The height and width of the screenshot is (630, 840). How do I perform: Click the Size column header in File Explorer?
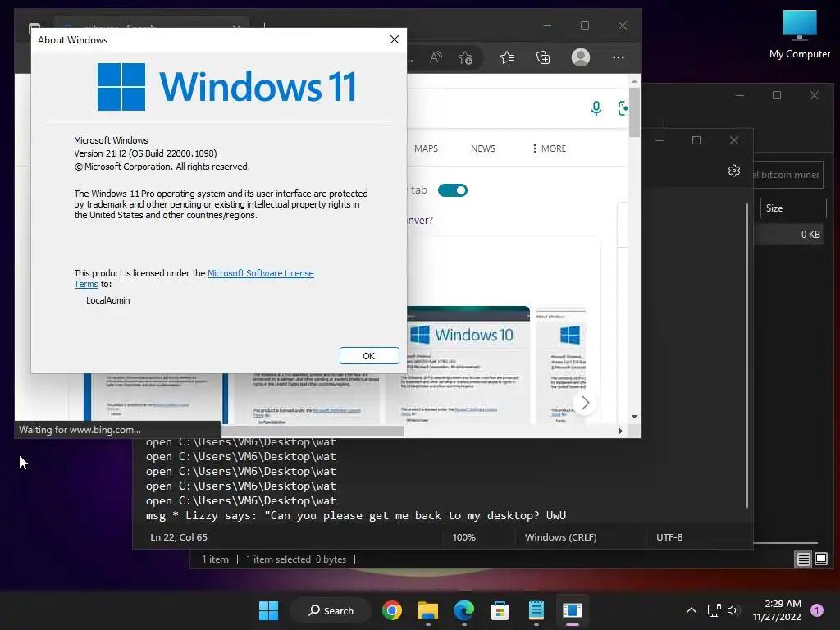coord(792,208)
